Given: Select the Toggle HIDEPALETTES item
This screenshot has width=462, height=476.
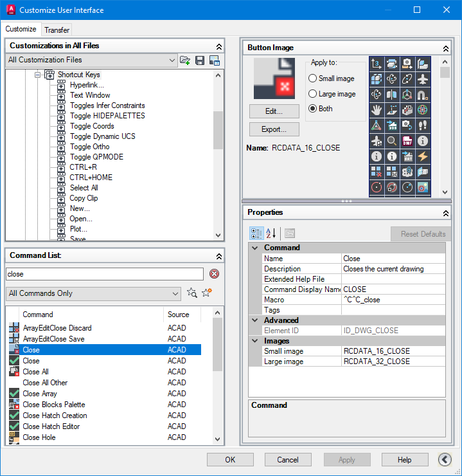Looking at the screenshot, I should (107, 116).
